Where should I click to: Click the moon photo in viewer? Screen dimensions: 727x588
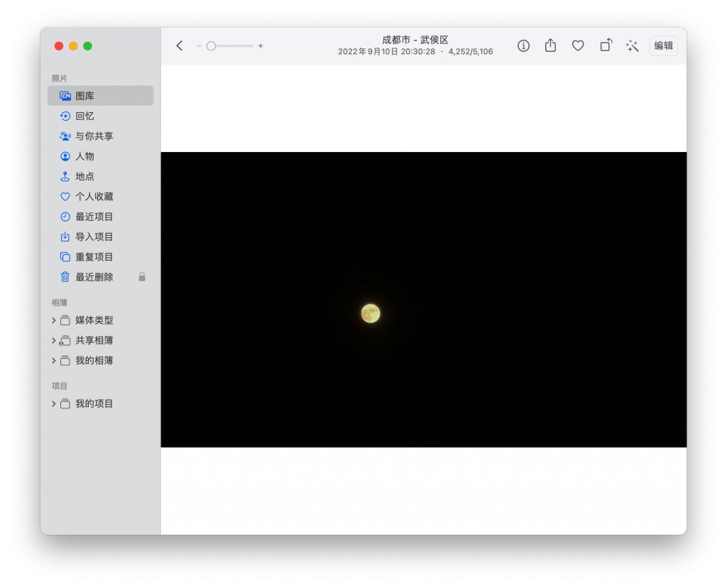[423, 300]
